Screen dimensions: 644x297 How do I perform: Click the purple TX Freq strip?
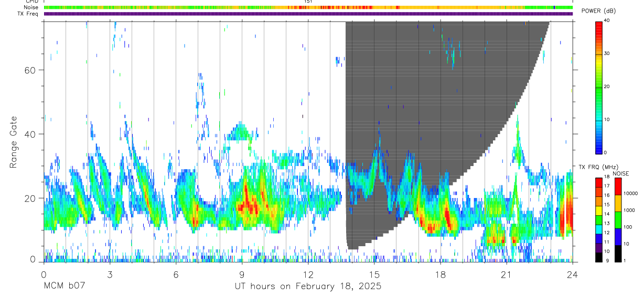coord(308,14)
